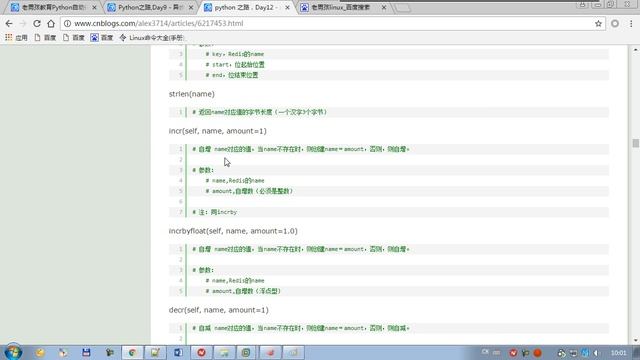640x360 pixels.
Task: Click the strlen(name) heading
Action: tap(191, 94)
